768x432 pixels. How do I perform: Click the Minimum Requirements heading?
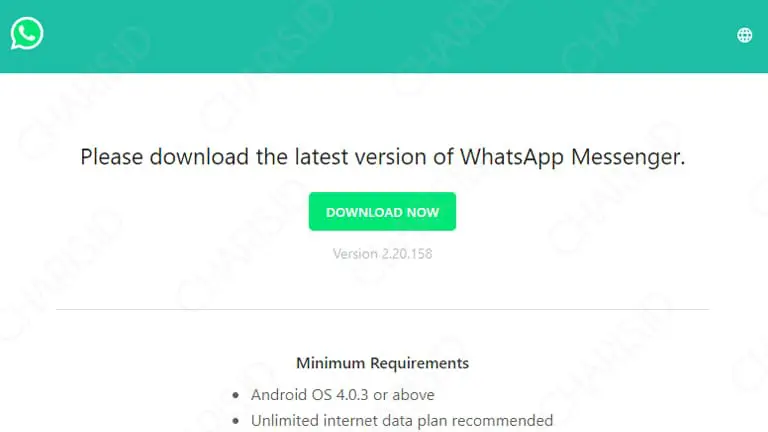click(x=383, y=363)
